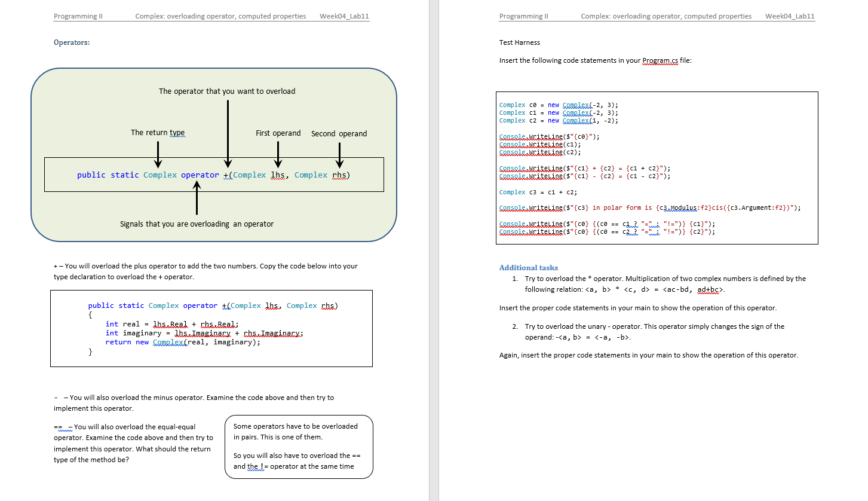Viewport: 868px width, 501px height.
Task: Select the 'Second operand' label
Action: point(339,134)
